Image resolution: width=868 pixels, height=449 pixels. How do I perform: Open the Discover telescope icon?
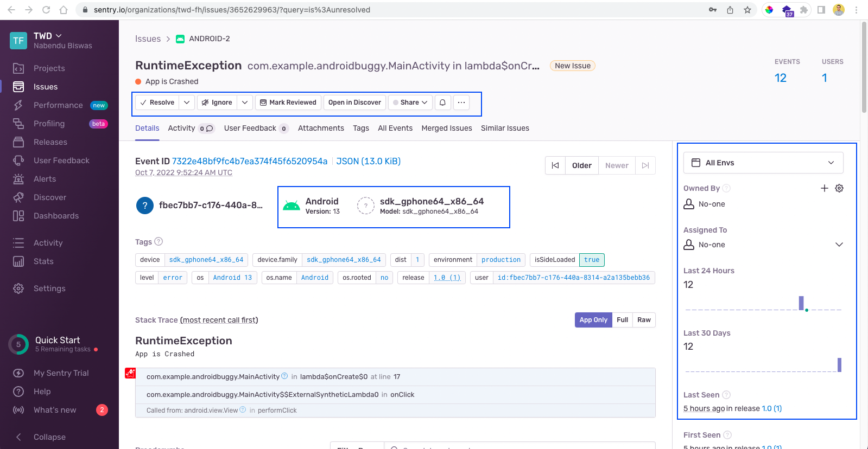[18, 197]
